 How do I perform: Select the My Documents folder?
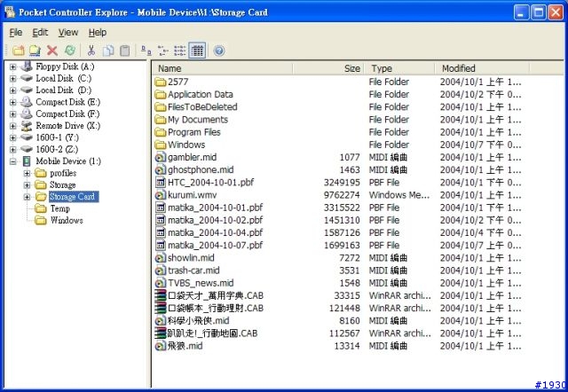pyautogui.click(x=198, y=120)
